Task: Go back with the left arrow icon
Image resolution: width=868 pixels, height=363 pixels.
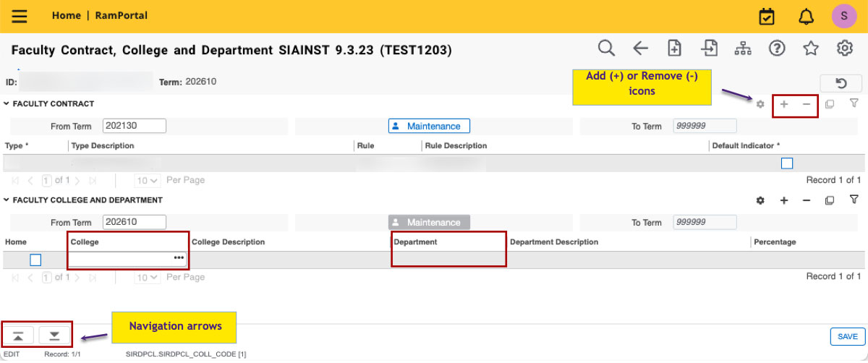Action: (640, 48)
